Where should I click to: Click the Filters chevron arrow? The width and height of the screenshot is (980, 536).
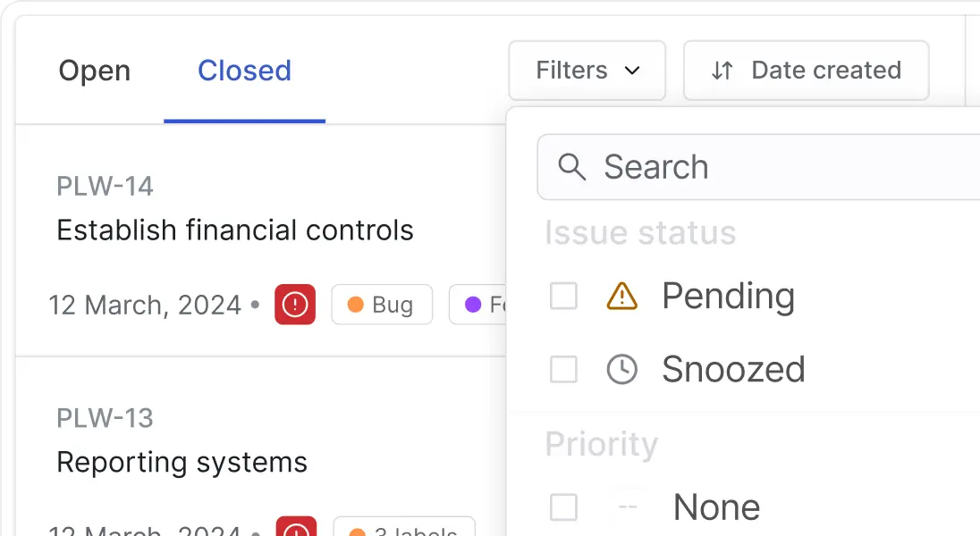632,71
